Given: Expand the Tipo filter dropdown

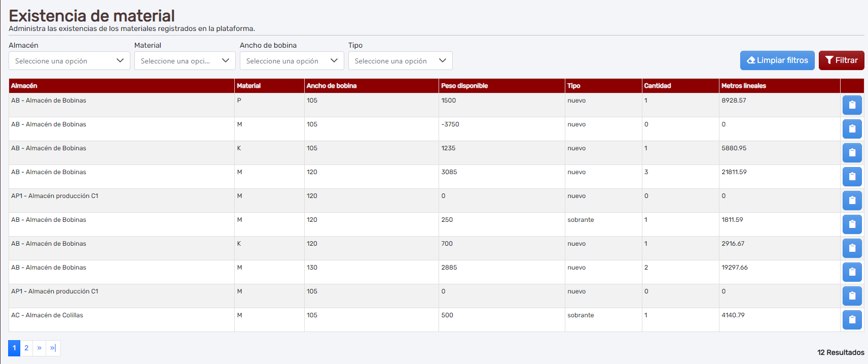Looking at the screenshot, I should coord(400,61).
